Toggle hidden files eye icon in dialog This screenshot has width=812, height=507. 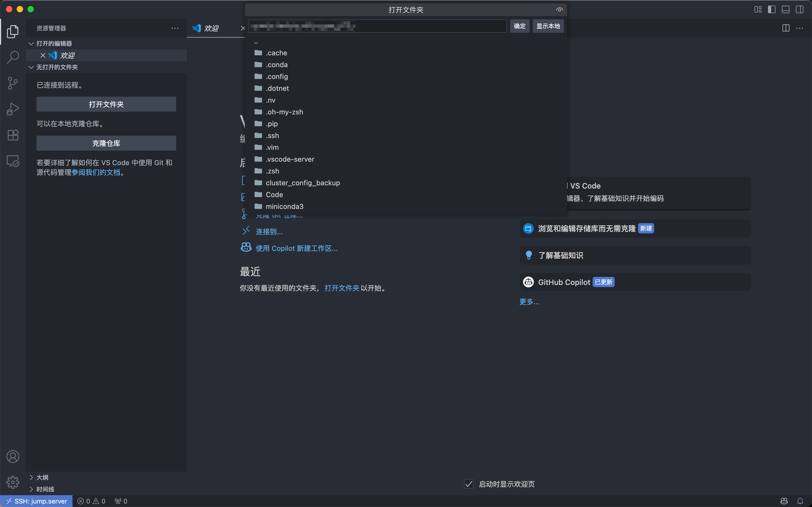pos(559,10)
